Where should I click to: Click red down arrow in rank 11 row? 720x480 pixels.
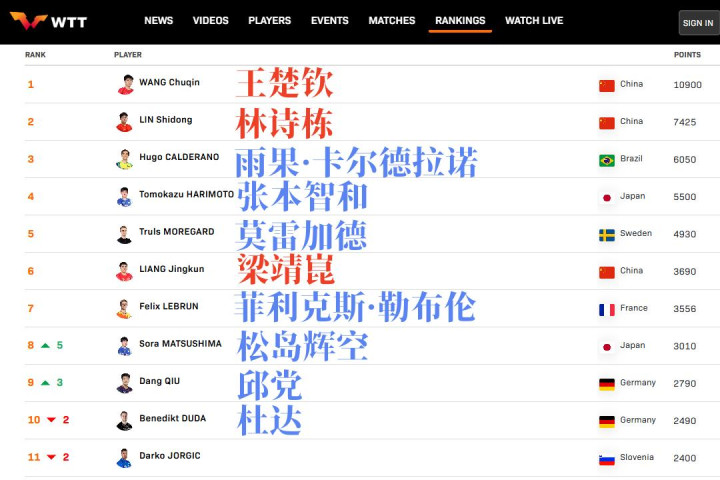click(51, 457)
